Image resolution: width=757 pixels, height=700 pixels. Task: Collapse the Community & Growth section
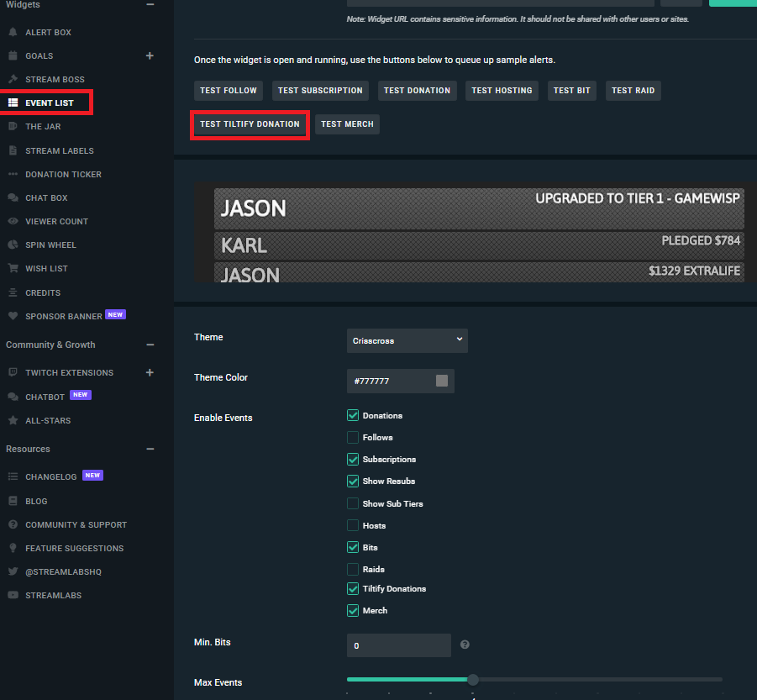click(x=150, y=345)
